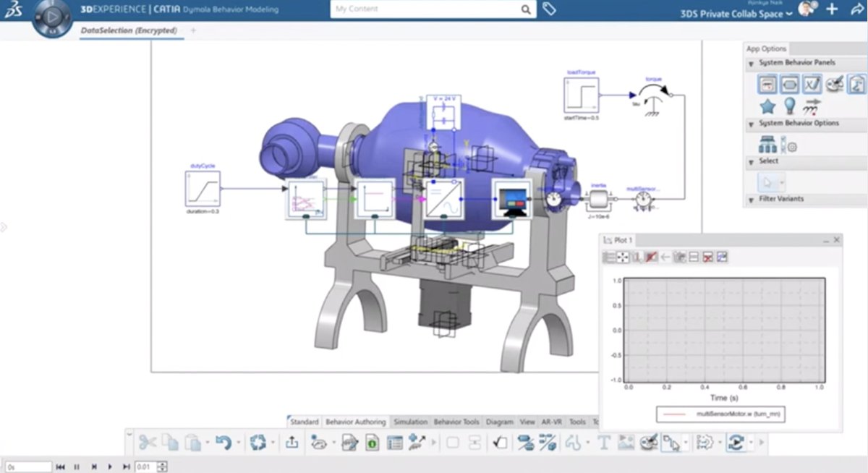Click the palette icon in System Behavior Panels
Image resolution: width=868 pixels, height=473 pixels.
(x=835, y=84)
